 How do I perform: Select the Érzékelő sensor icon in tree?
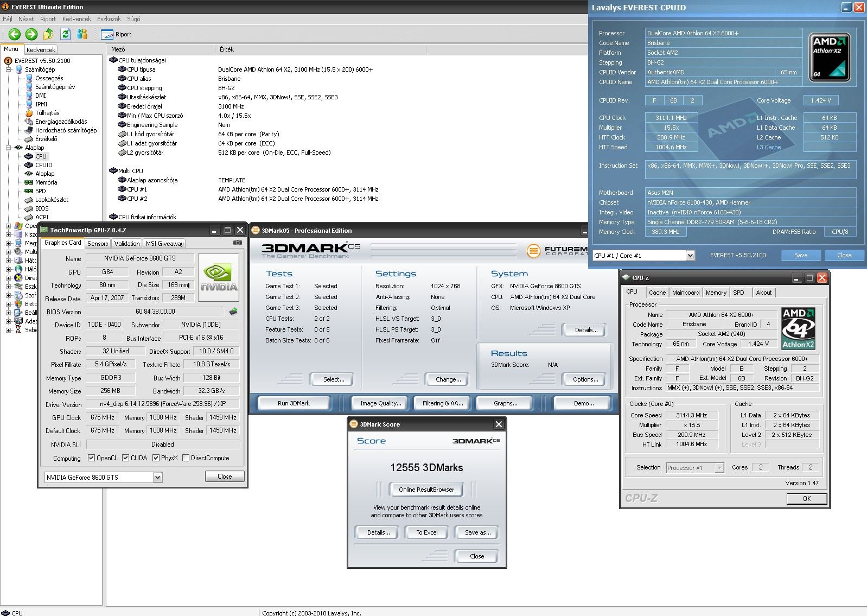(x=29, y=139)
